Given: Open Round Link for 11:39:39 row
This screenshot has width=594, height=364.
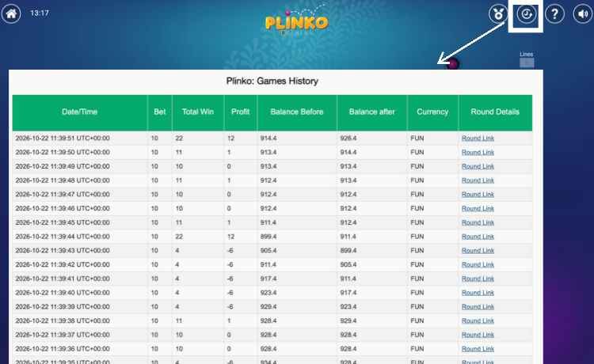Looking at the screenshot, I should [478, 306].
